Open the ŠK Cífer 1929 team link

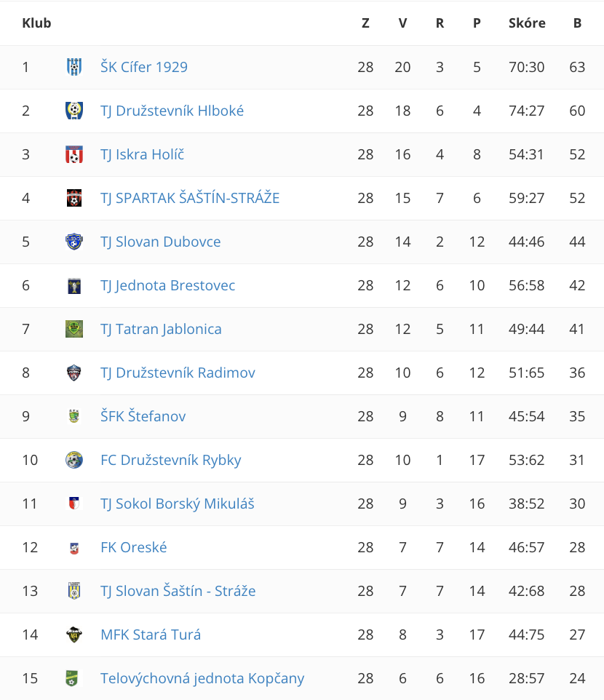tap(144, 67)
